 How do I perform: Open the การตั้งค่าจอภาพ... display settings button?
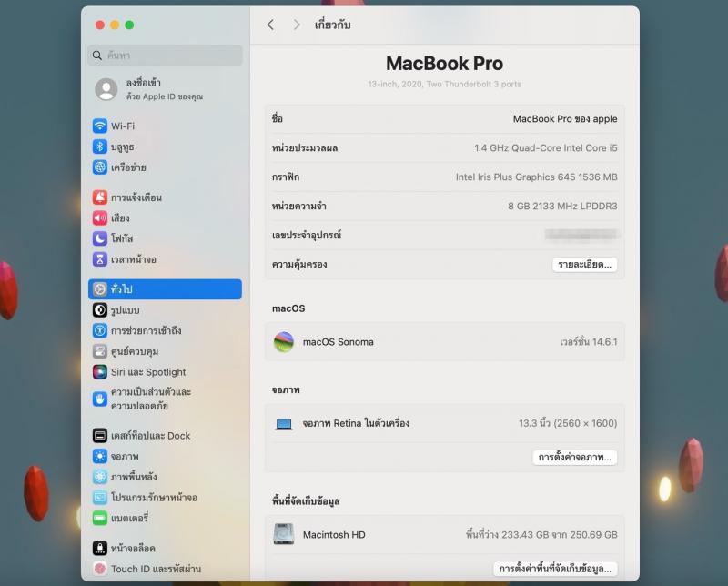click(x=575, y=458)
